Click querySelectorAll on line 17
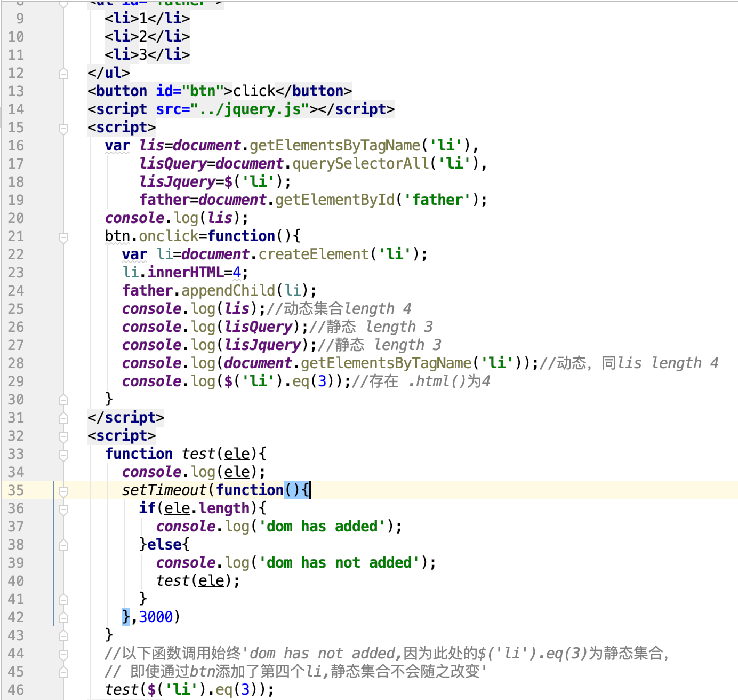 (360, 164)
